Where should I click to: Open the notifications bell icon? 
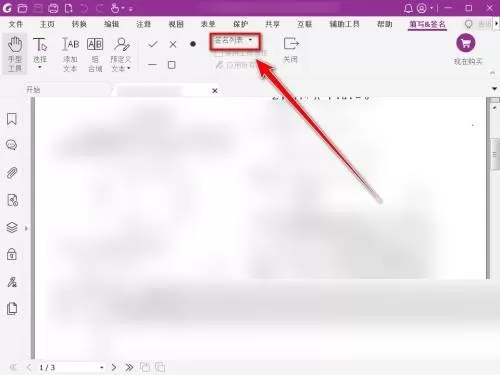408,8
